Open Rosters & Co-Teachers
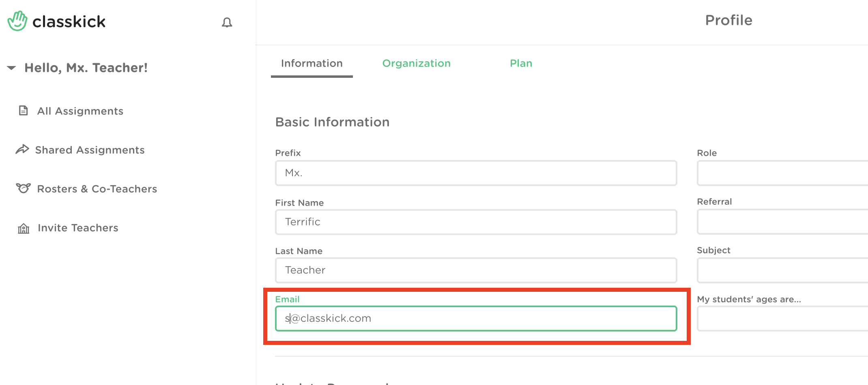Viewport: 868px width, 385px height. (97, 189)
